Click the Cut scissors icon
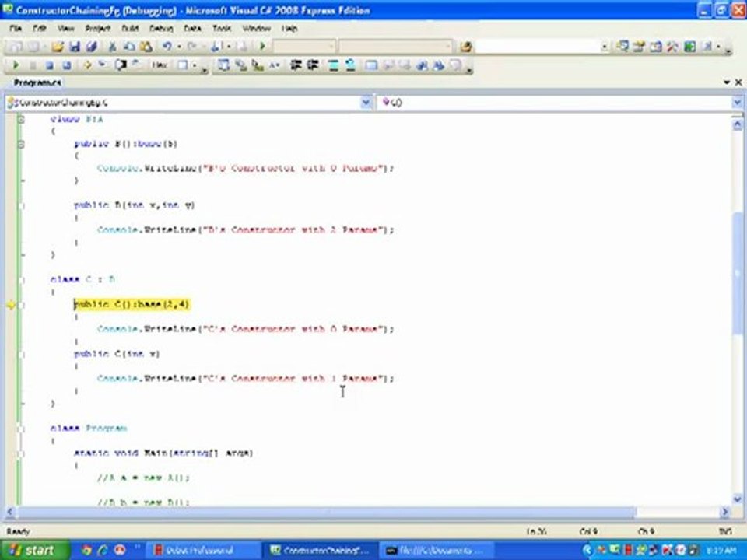 tap(112, 47)
